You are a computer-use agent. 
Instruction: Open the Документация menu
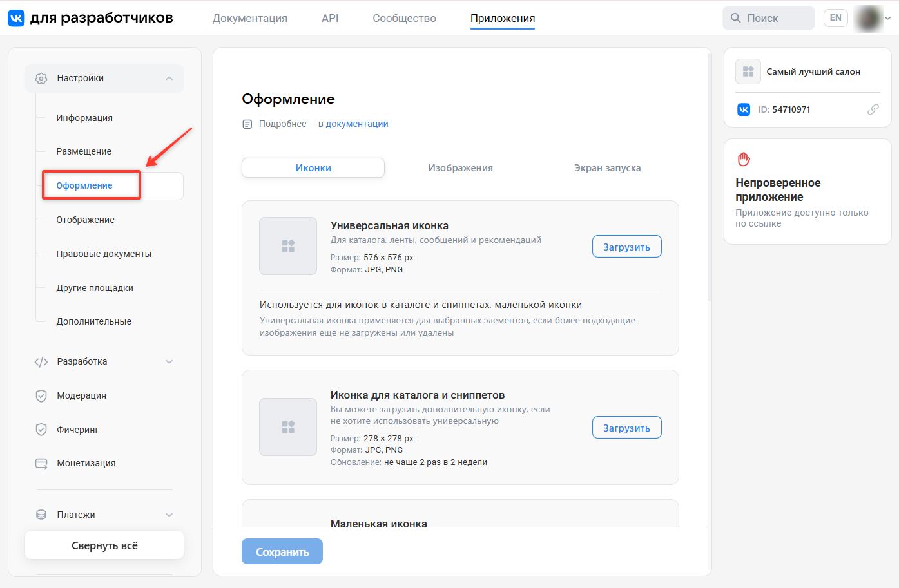250,18
